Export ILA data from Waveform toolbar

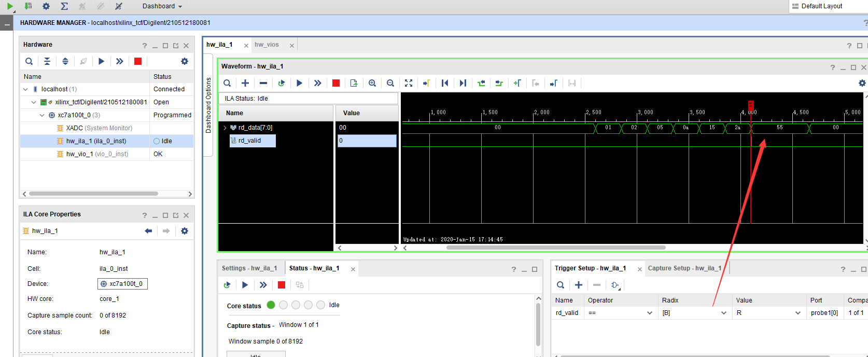[x=354, y=83]
